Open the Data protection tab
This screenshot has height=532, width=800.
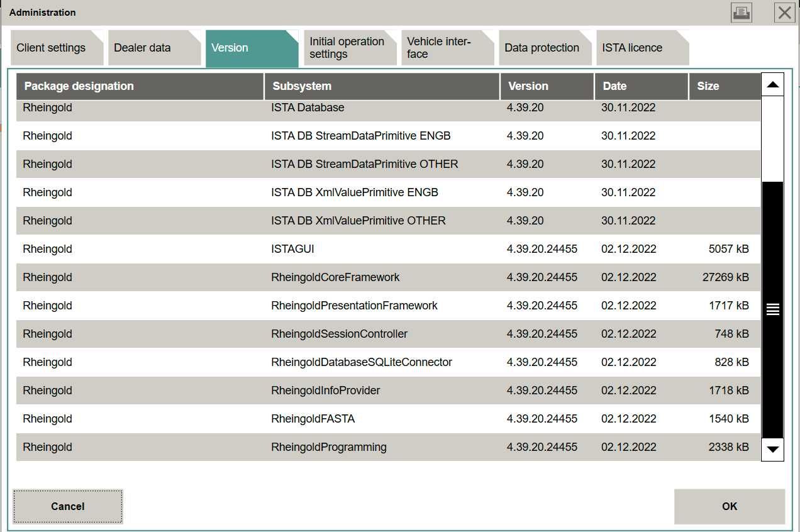click(x=545, y=48)
